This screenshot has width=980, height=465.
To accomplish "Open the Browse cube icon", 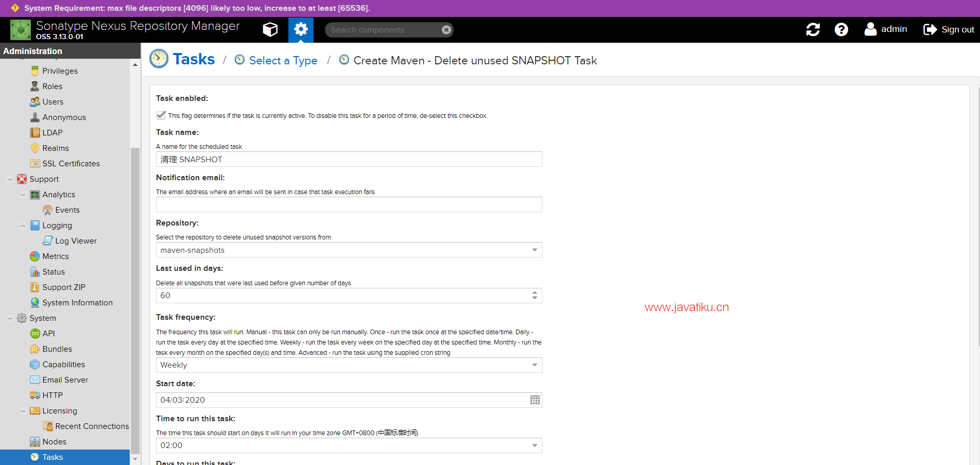I will [x=270, y=29].
